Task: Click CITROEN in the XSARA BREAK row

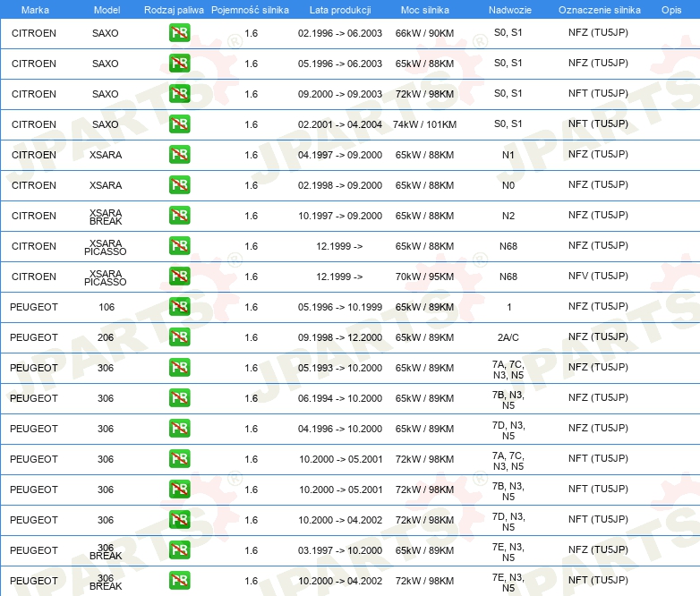Action: tap(34, 216)
